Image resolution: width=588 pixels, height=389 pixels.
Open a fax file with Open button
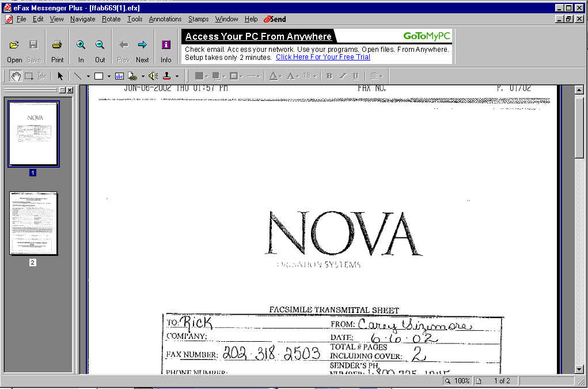tap(14, 51)
